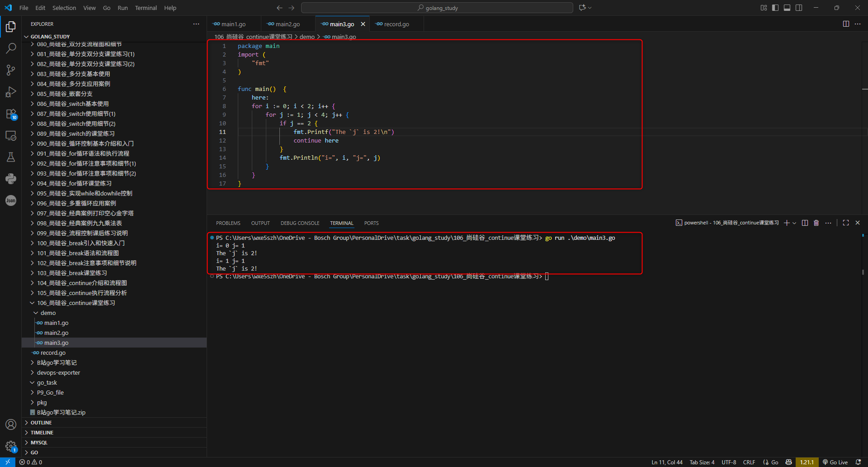The width and height of the screenshot is (868, 467).
Task: Open Explorer Views and More Actions menu
Action: (196, 24)
